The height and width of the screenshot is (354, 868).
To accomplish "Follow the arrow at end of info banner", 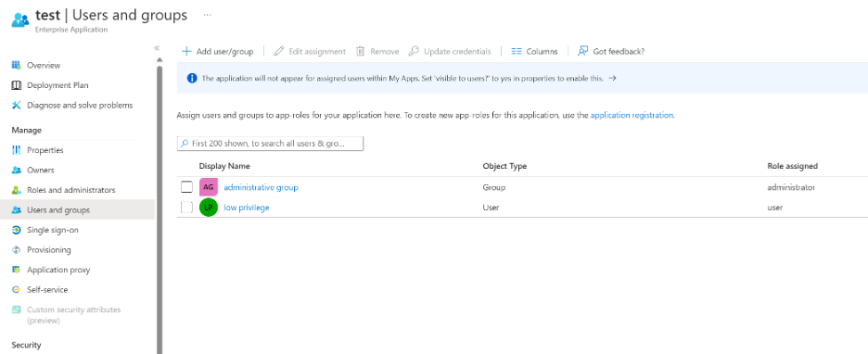I will click(x=612, y=79).
